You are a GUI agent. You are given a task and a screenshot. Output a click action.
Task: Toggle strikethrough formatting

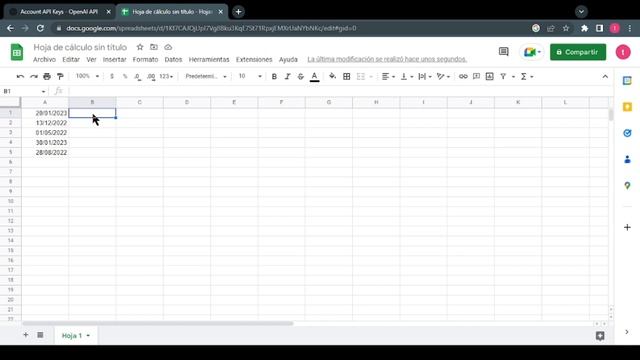click(x=301, y=76)
